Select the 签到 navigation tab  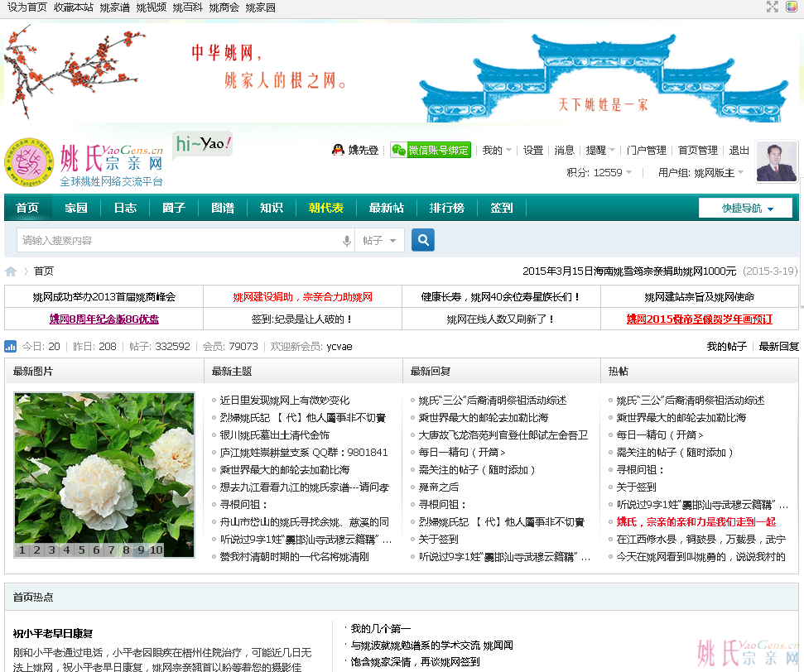502,208
